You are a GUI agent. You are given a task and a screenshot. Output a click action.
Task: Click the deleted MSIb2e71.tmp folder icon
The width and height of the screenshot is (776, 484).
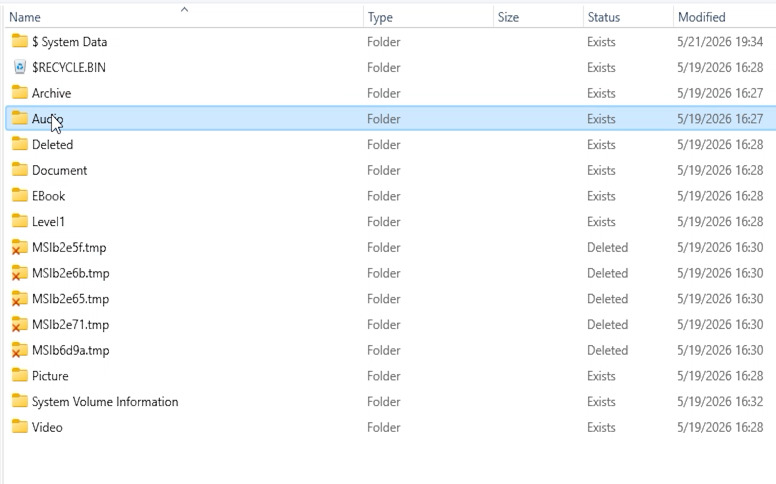pyautogui.click(x=19, y=324)
